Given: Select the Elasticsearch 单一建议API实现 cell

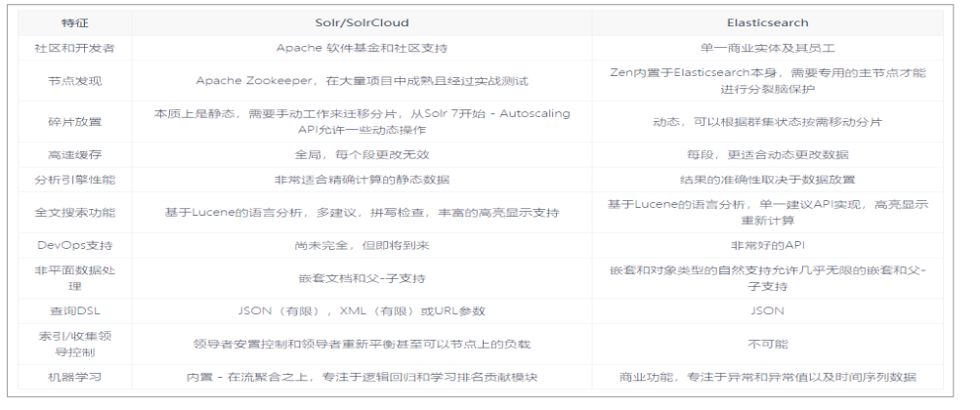Looking at the screenshot, I should click(768, 213).
